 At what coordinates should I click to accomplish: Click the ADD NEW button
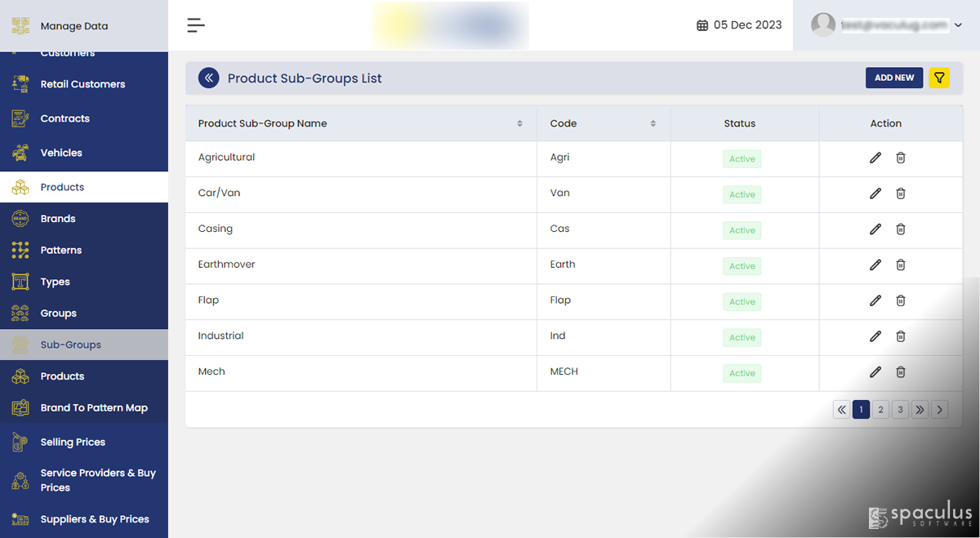(894, 78)
